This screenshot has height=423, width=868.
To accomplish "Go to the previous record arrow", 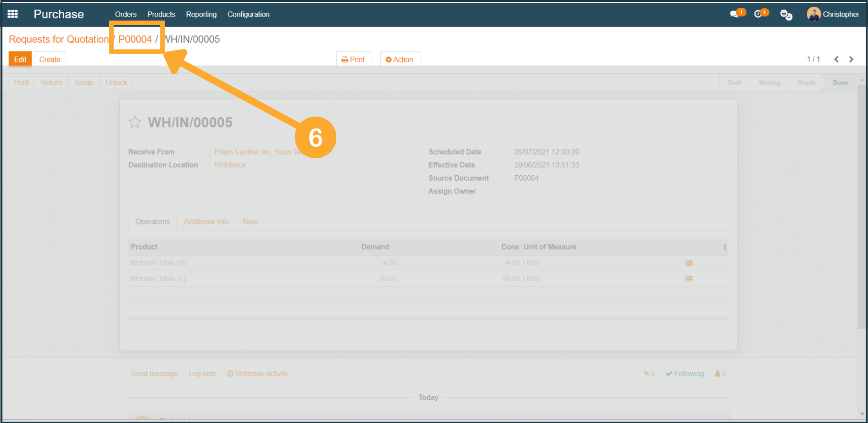I will (x=836, y=59).
